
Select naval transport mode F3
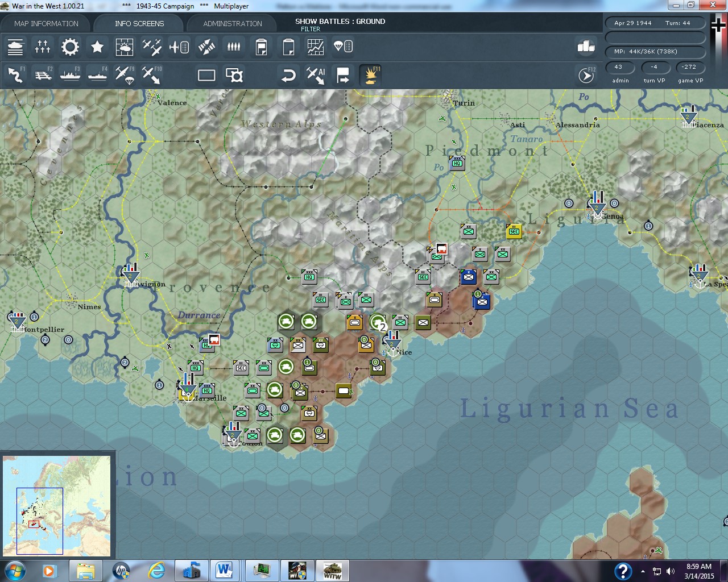coord(70,75)
